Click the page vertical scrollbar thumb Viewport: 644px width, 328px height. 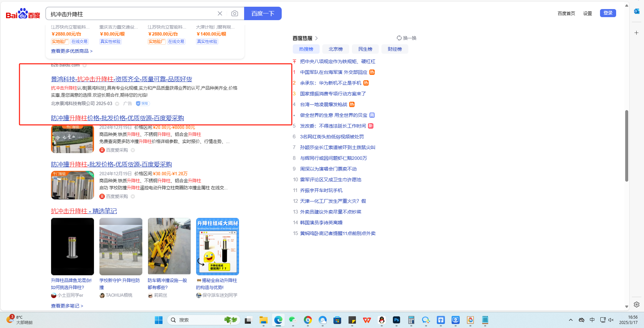click(x=627, y=146)
